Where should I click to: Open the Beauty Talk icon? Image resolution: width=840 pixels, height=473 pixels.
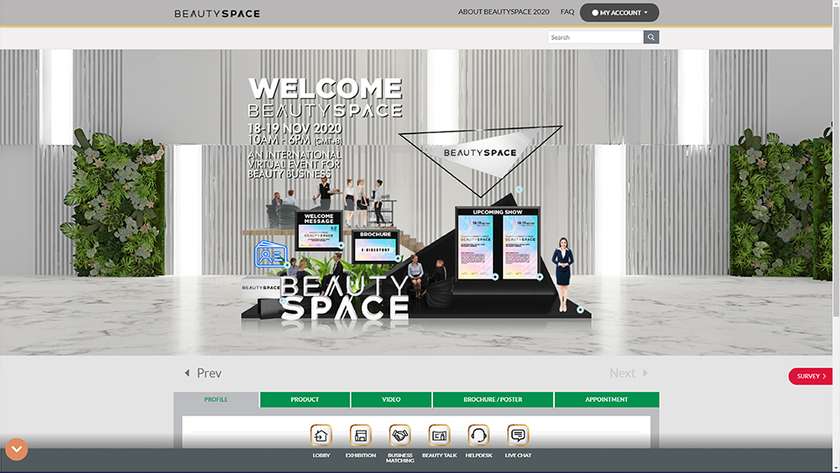coord(439,435)
